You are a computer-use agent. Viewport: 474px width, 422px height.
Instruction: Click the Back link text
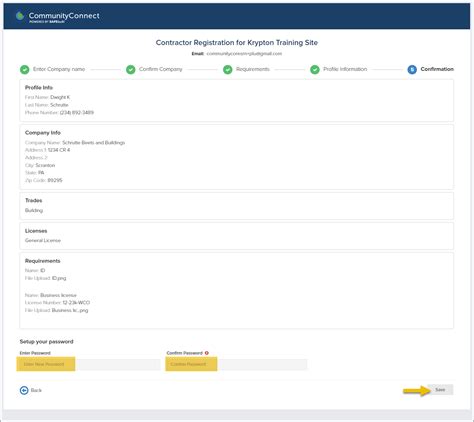[x=36, y=390]
